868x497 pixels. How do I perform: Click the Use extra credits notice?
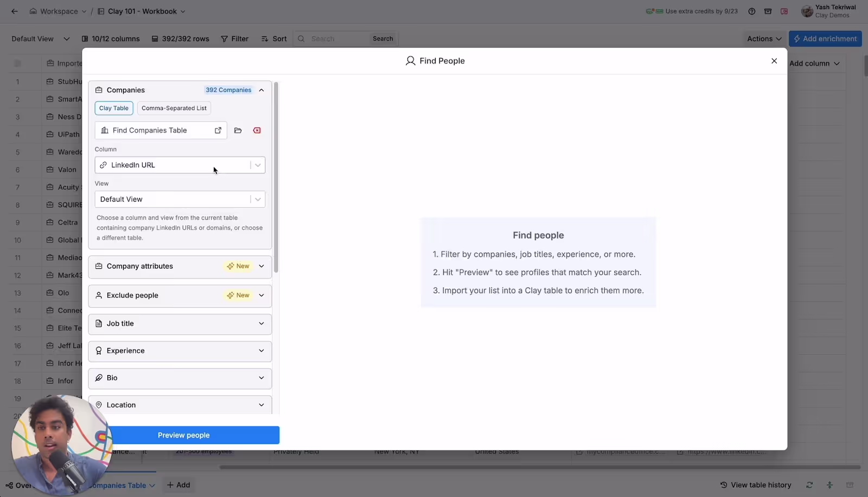(692, 11)
